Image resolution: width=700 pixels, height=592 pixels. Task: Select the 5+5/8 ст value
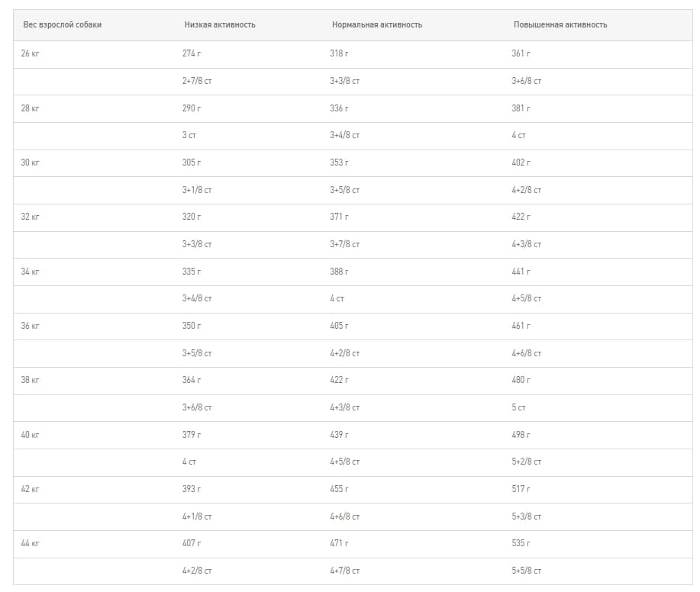(x=526, y=571)
